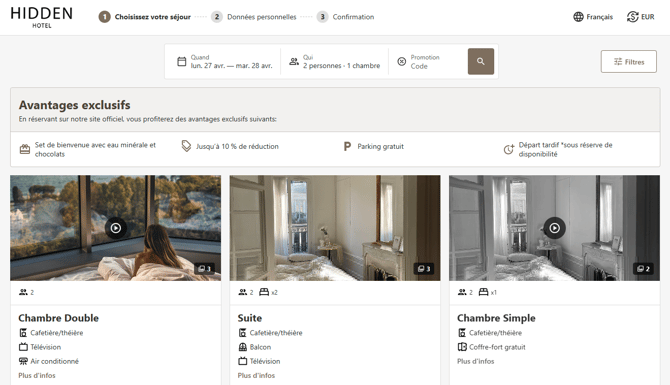This screenshot has width=670, height=385.
Task: Click the Parking gratuit text
Action: (380, 146)
